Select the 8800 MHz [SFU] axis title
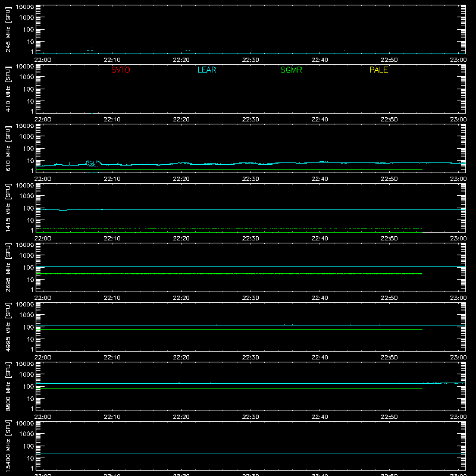The height and width of the screenshot is (476, 476). point(8,386)
